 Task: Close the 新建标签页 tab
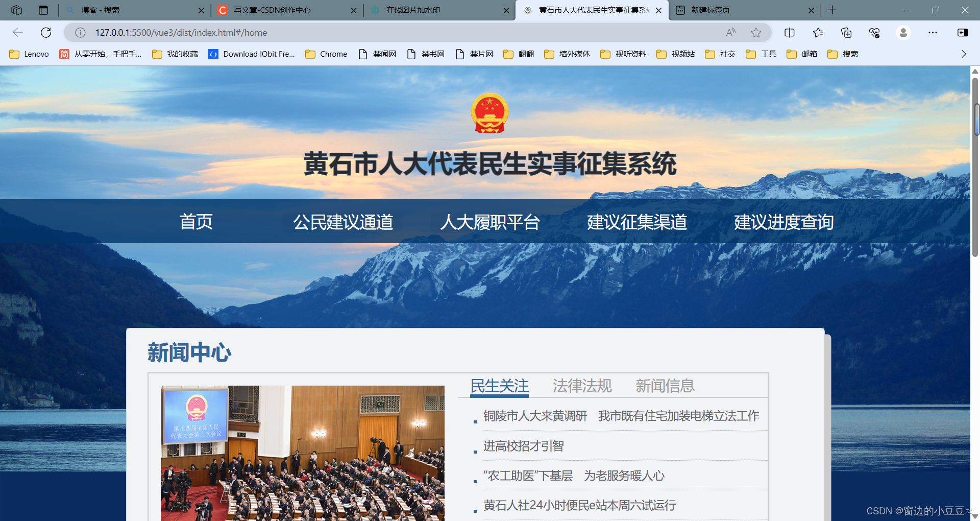pos(811,10)
